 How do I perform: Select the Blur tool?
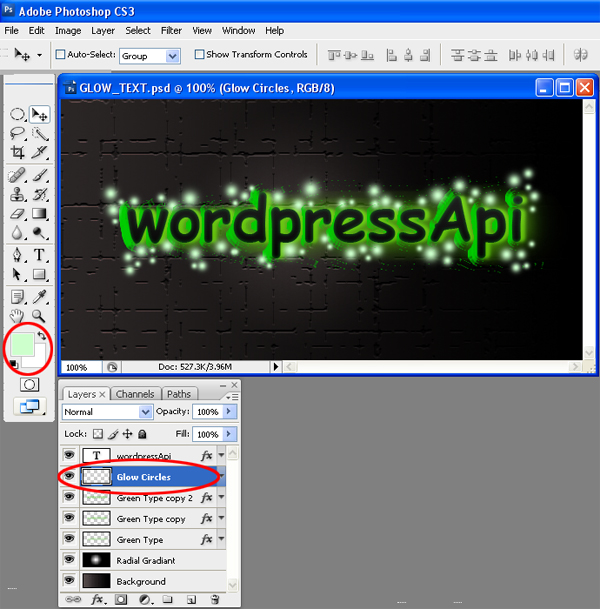[x=17, y=232]
